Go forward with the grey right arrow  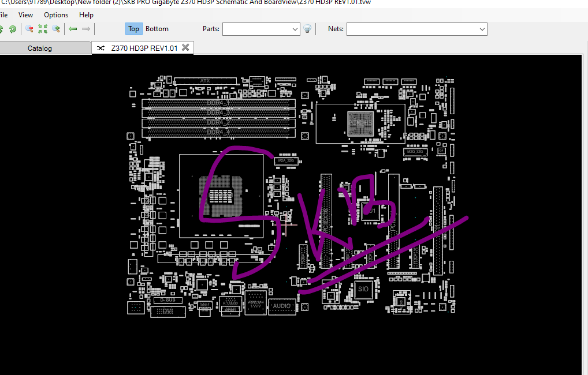86,29
